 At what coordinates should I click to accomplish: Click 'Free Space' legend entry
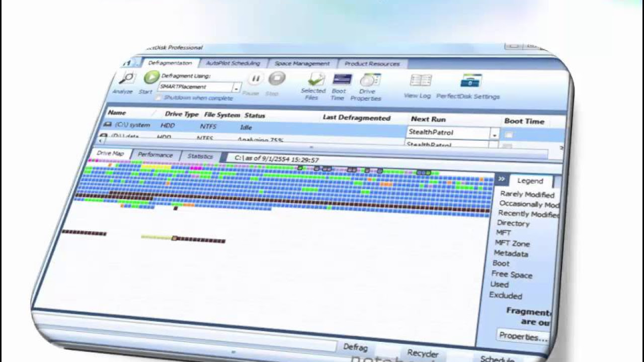click(512, 275)
